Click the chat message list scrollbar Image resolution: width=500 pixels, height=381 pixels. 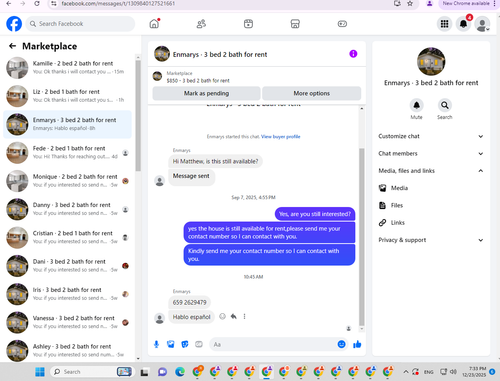[362, 237]
